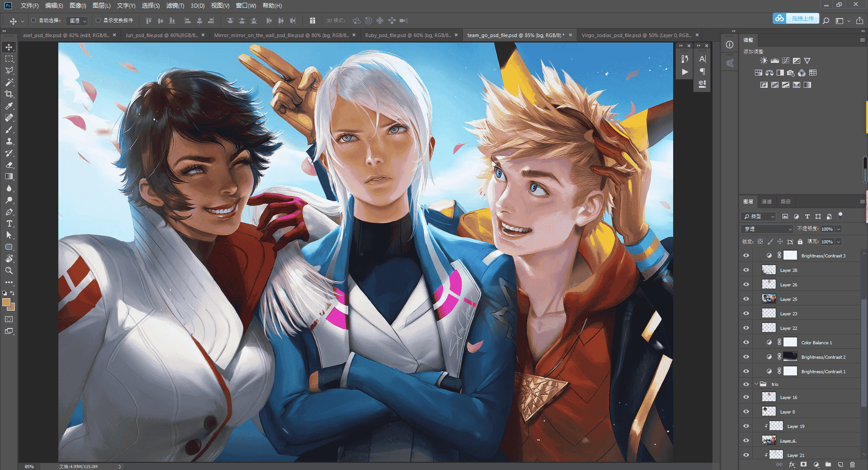Select the Layer 16 thumbnail
The width and height of the screenshot is (868, 470).
click(x=769, y=397)
